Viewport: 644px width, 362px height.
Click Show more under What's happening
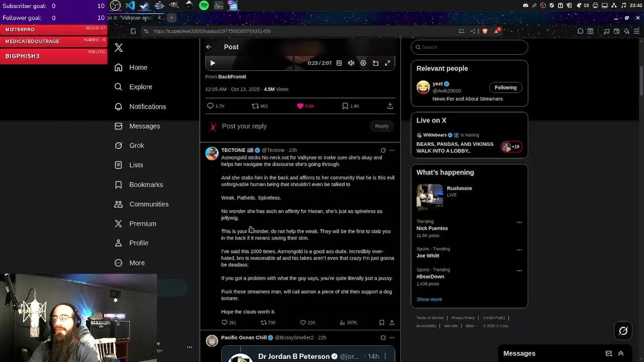[x=429, y=299]
